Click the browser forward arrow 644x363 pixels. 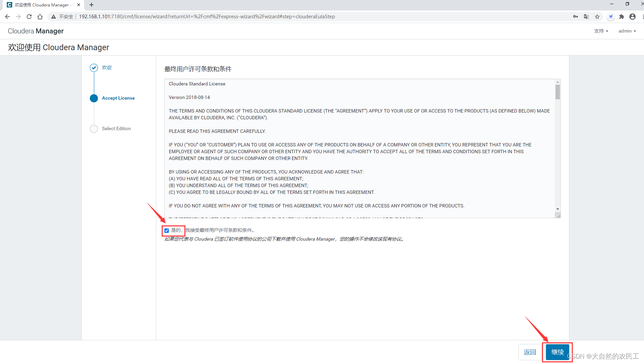18,17
